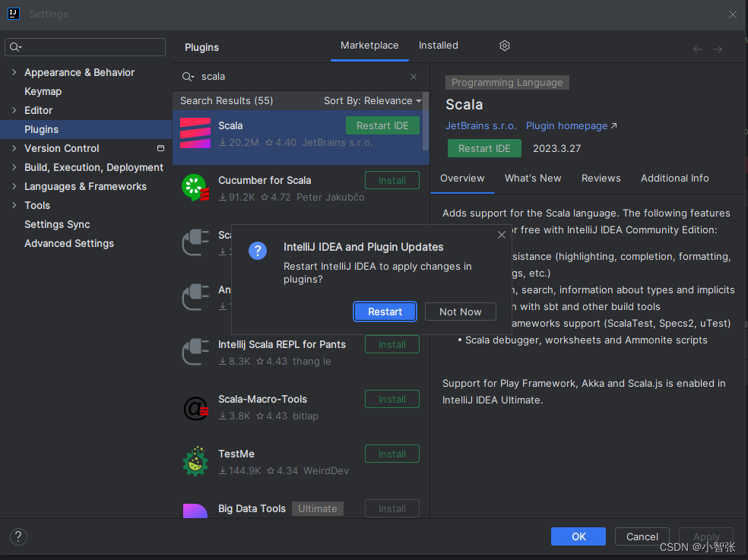Viewport: 748px width, 560px height.
Task: Open the Plugin homepage link
Action: (571, 125)
